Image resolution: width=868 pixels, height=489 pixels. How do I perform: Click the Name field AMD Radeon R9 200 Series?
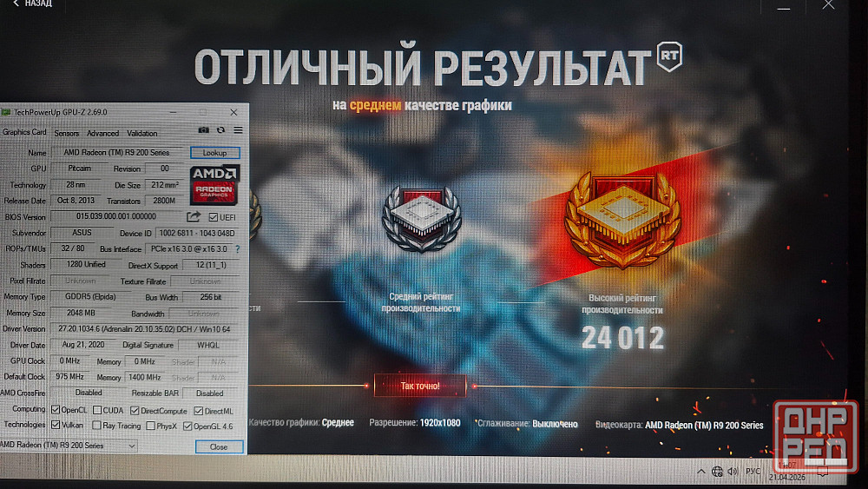coord(118,152)
